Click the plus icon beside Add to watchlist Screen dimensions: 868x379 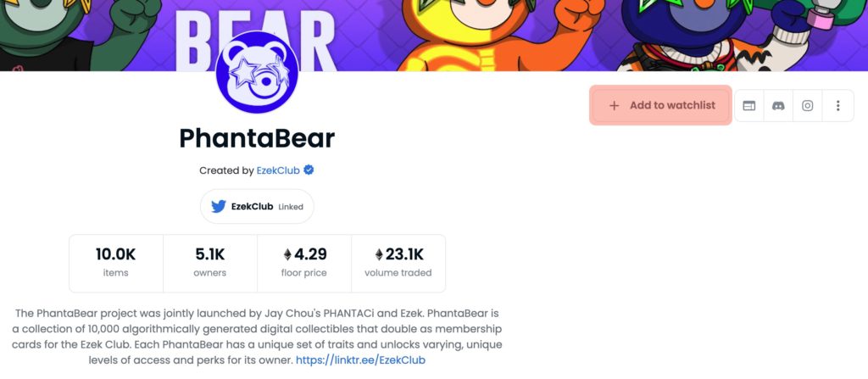614,106
